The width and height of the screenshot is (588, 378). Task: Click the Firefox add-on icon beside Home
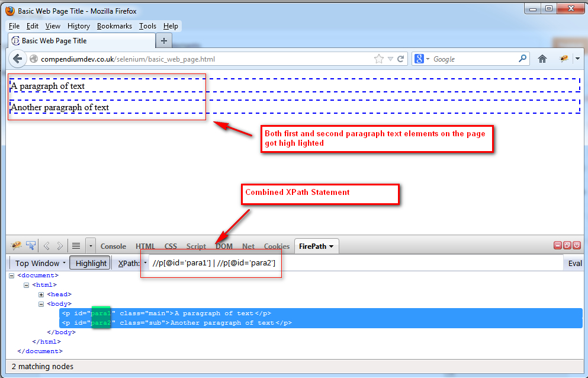pos(563,58)
